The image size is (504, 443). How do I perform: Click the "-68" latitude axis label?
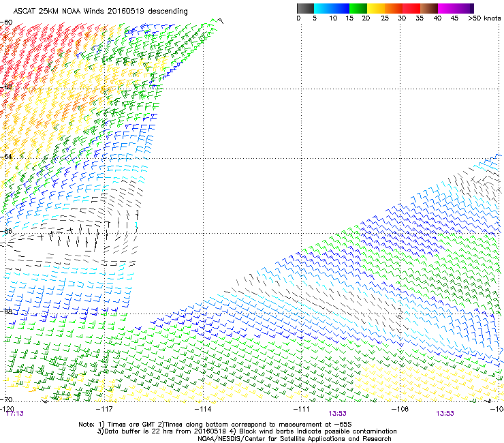pos(6,311)
